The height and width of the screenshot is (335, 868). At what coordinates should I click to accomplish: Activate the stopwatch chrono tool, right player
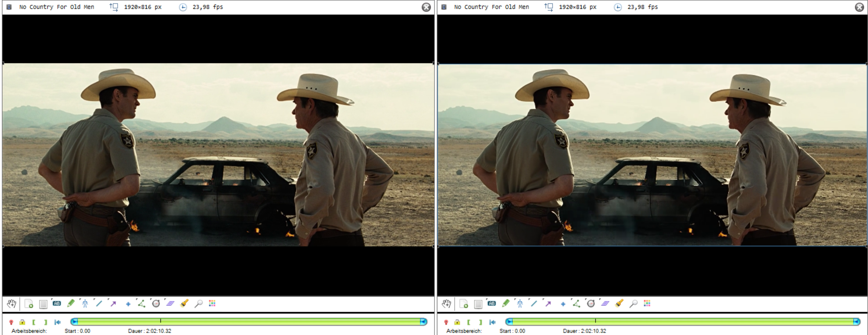(x=591, y=304)
